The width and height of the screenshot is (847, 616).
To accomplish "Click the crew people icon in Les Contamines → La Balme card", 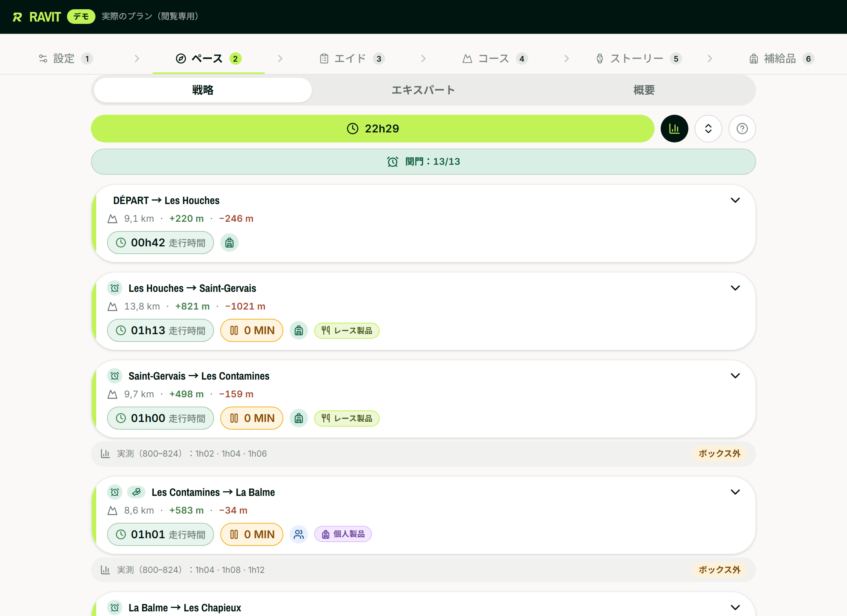I will tap(299, 534).
